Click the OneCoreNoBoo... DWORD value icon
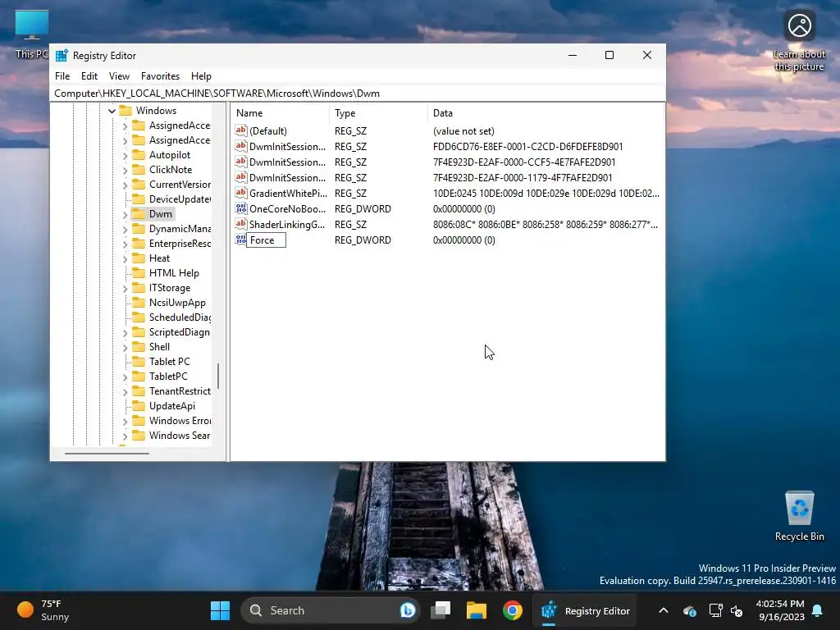Image resolution: width=840 pixels, height=630 pixels. coord(241,208)
